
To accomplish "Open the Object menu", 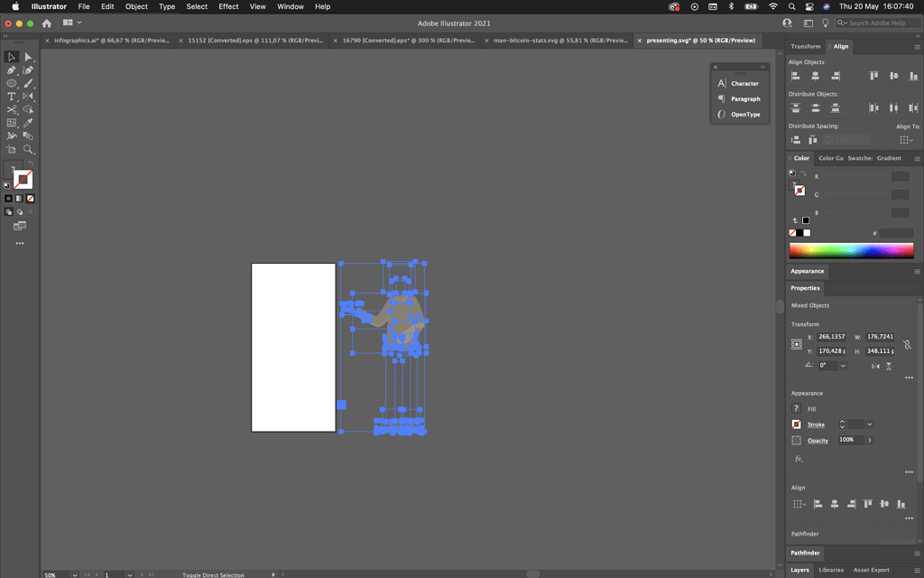I will pyautogui.click(x=136, y=6).
